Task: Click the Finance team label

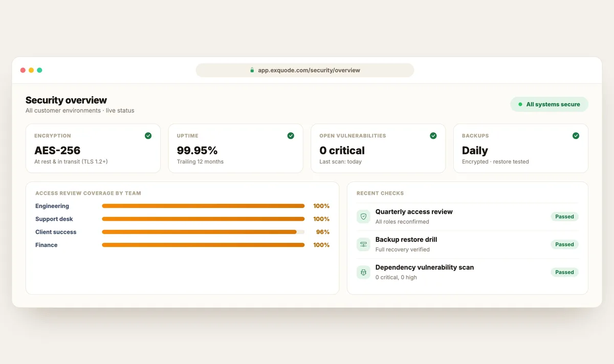Action: (x=46, y=245)
